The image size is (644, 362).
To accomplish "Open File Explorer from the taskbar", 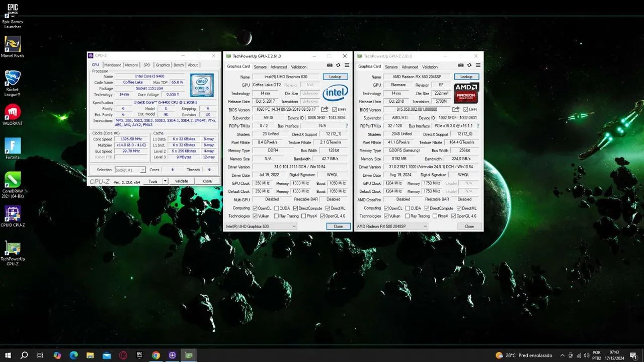I will click(90, 355).
